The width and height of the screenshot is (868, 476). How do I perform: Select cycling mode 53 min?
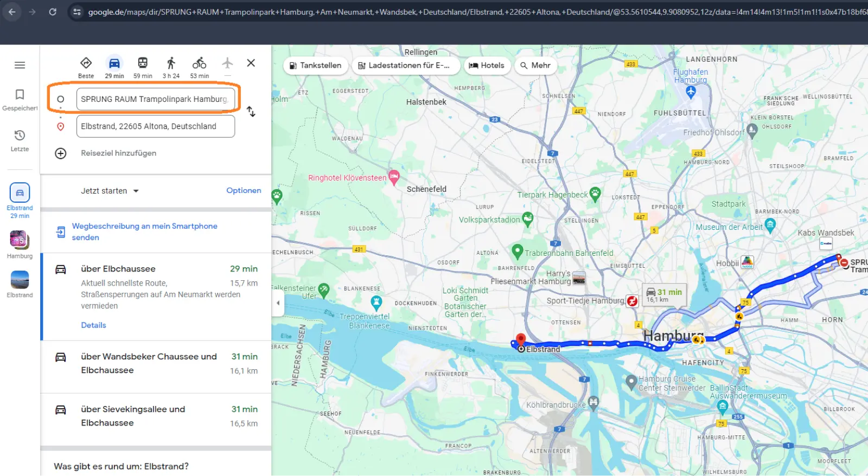coord(199,68)
